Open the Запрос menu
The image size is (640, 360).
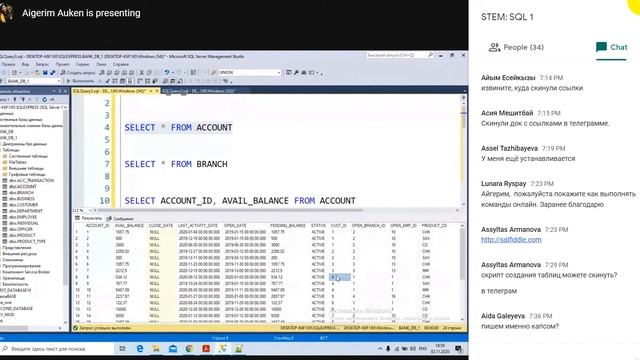(42, 64)
